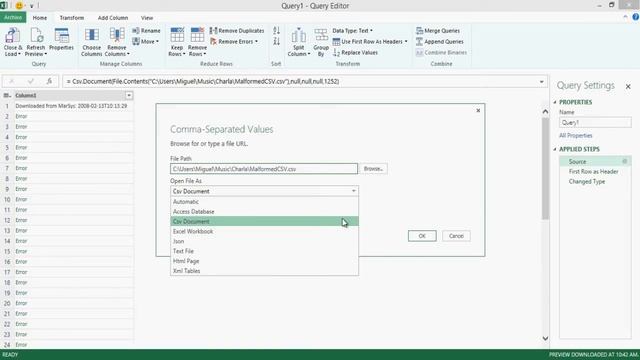This screenshot has width=640, height=360.
Task: Open the Column1 filter dropdown
Action: coord(129,96)
